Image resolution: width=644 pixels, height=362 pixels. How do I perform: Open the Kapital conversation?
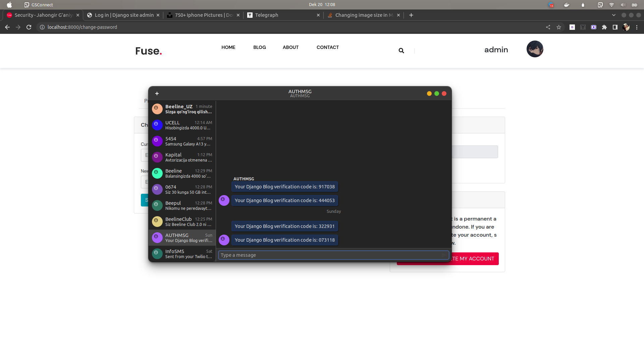(182, 157)
